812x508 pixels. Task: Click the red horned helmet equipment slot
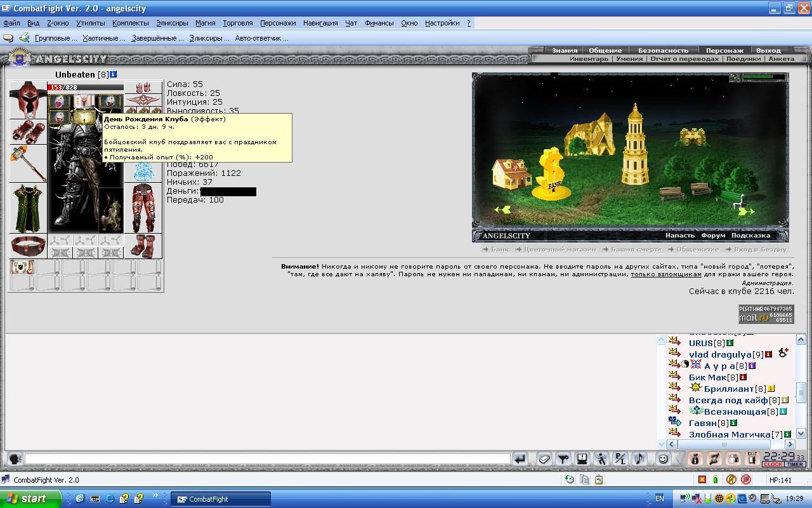tap(28, 100)
